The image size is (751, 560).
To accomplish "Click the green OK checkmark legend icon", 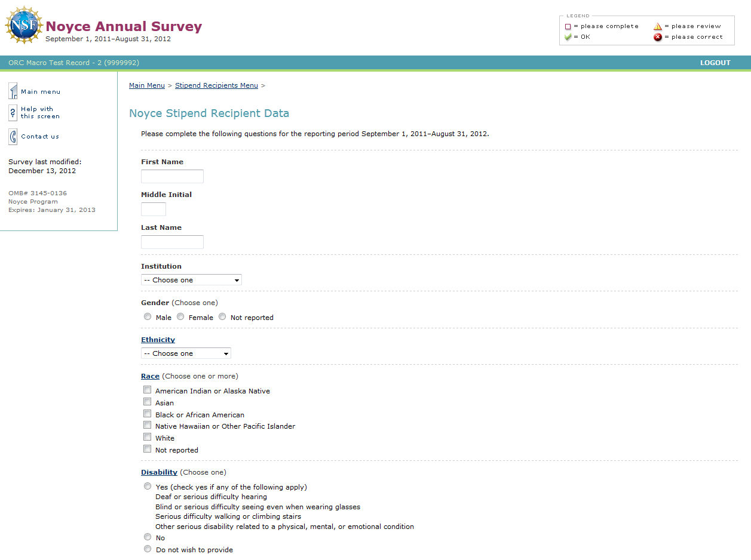I will point(568,37).
